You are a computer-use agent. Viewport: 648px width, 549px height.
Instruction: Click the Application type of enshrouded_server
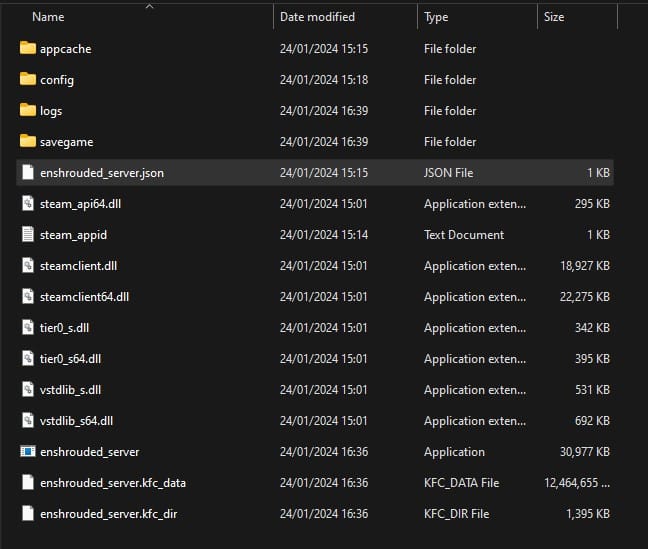click(454, 452)
